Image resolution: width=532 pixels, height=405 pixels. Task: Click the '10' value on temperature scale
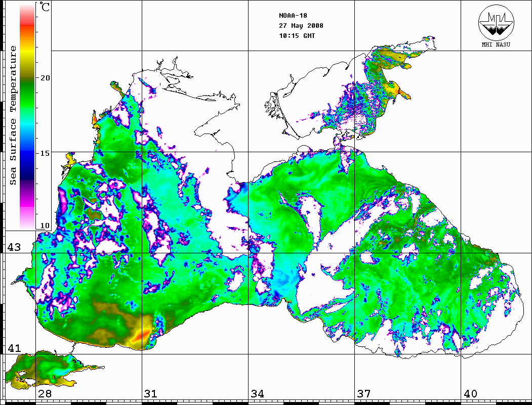pyautogui.click(x=45, y=226)
